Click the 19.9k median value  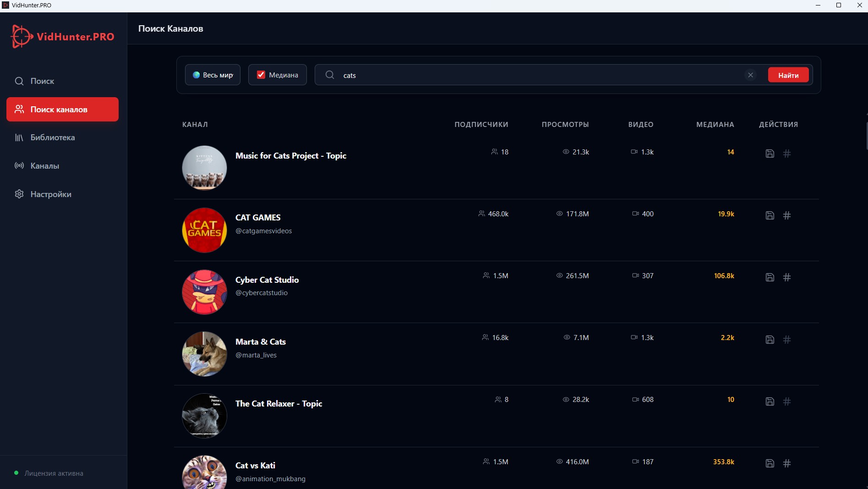[726, 214]
